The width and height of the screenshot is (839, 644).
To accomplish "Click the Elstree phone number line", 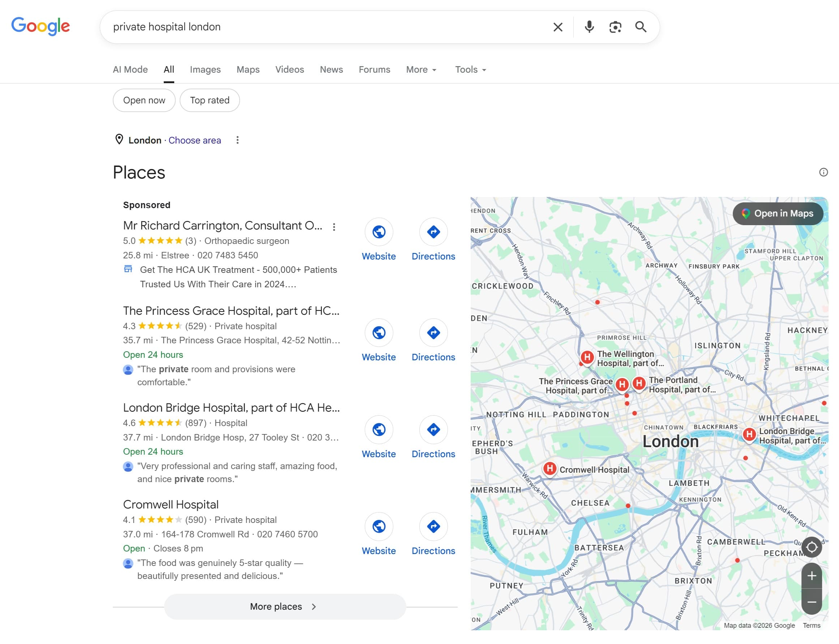I will click(x=191, y=255).
